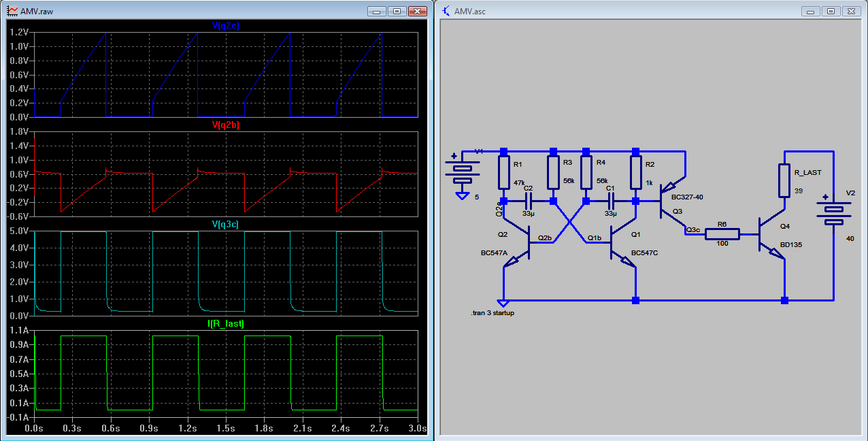
Task: Select resistor R3 symbol in the schematic
Action: click(553, 174)
